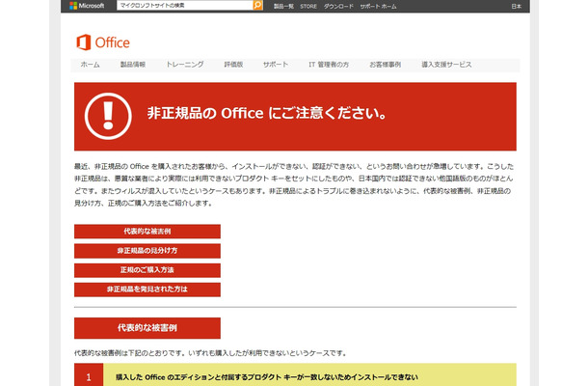Click the Office logo
Viewport: 588px width, 386px height.
pyautogui.click(x=103, y=42)
